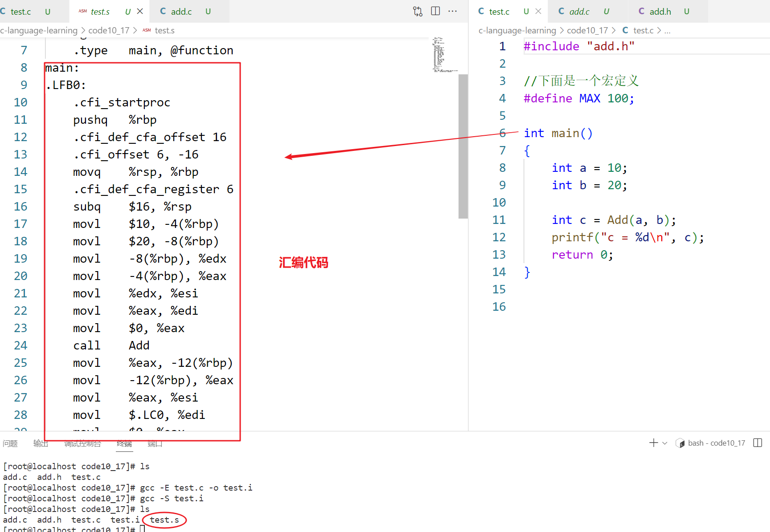Click the Chinese comment line in test.c
The image size is (770, 532).
(x=581, y=81)
